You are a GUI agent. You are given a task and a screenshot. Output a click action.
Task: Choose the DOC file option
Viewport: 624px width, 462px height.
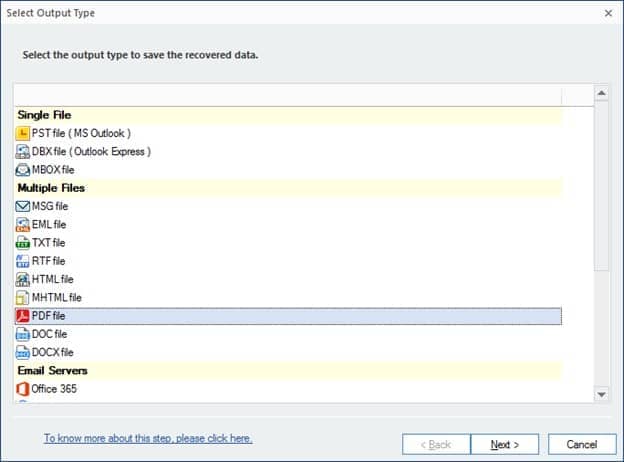point(49,334)
